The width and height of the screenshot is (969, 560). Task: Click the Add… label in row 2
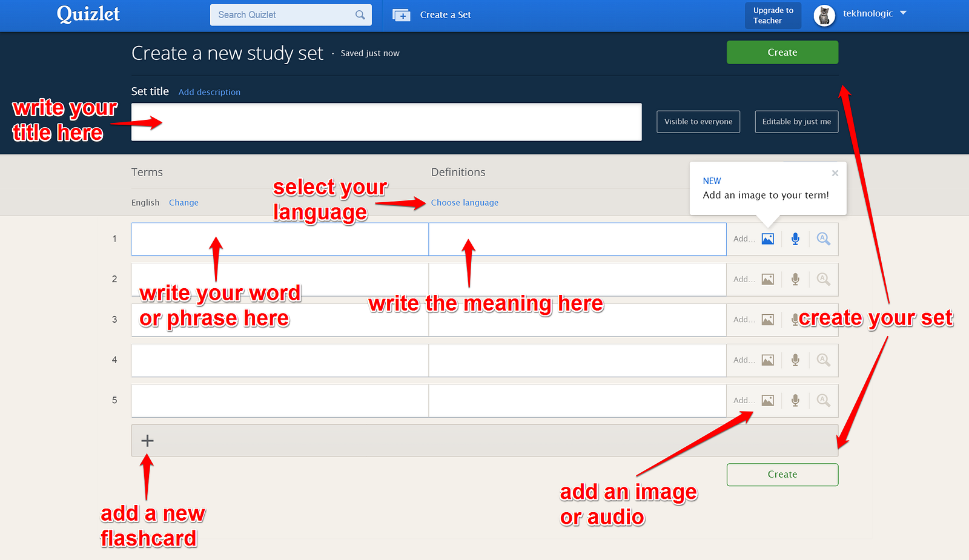pos(744,279)
